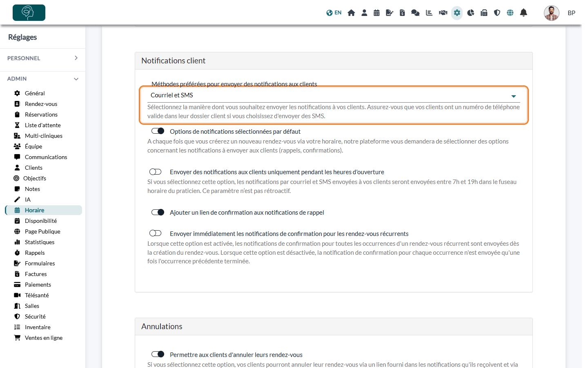
Task: Toggle Permettre aux clients d'annuler leurs rendez-vous
Action: click(158, 354)
